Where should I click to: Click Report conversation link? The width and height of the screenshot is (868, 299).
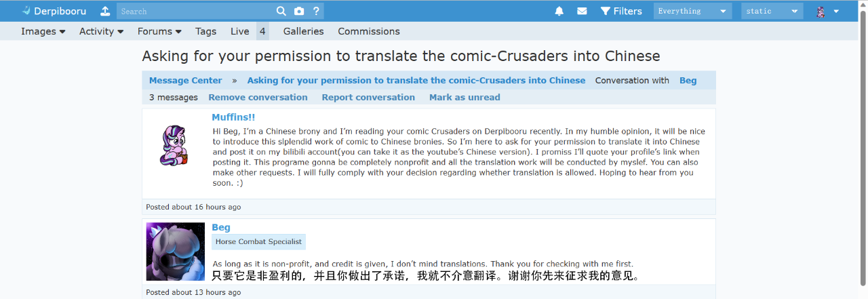click(x=368, y=98)
